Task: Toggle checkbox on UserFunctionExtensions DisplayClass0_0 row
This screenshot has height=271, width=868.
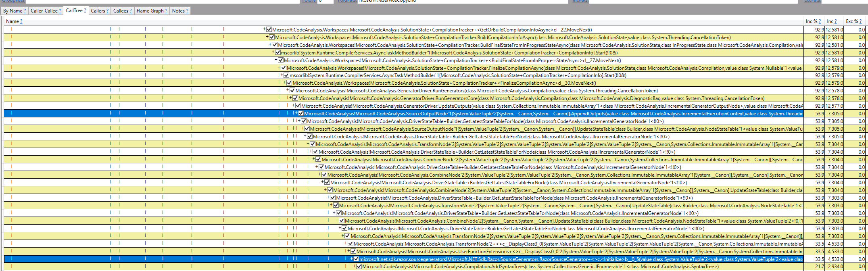Action: click(x=353, y=252)
